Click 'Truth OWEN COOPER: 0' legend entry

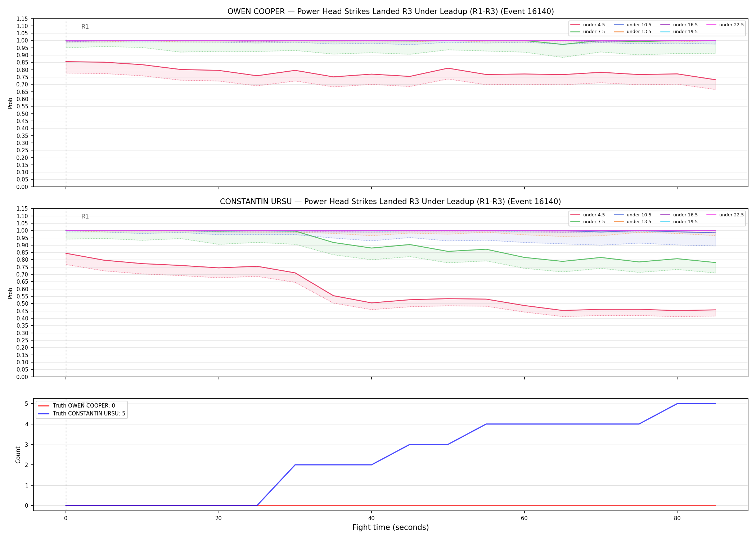[84, 406]
